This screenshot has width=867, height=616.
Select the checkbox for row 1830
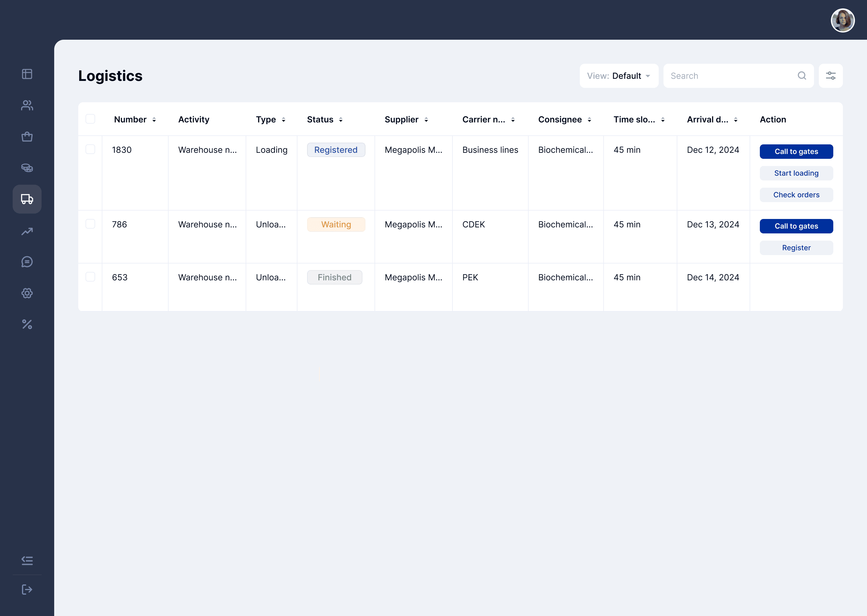(90, 149)
